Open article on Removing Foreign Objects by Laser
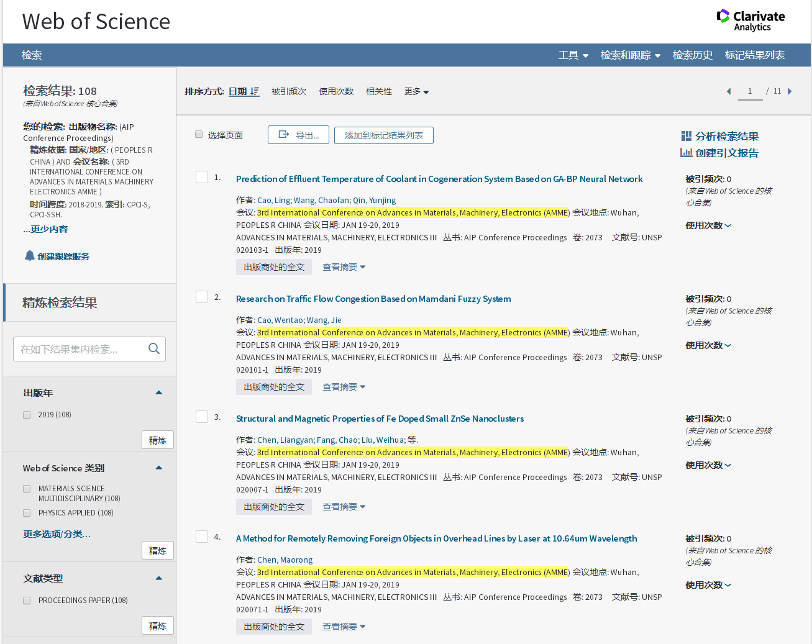 tap(436, 538)
